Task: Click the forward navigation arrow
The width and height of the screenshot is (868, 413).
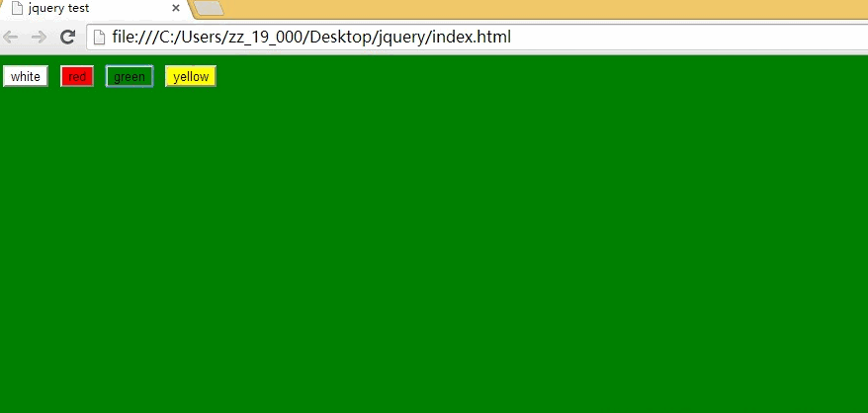Action: pyautogui.click(x=39, y=38)
